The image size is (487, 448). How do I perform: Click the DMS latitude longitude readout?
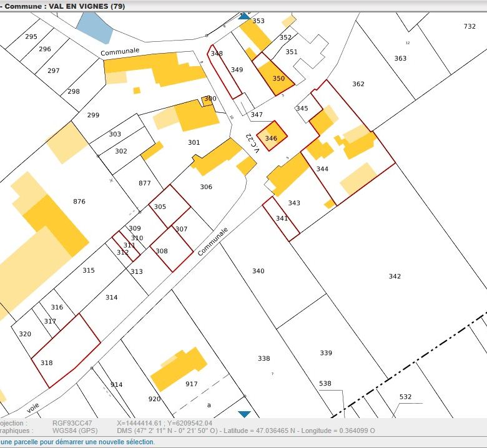pos(246,431)
